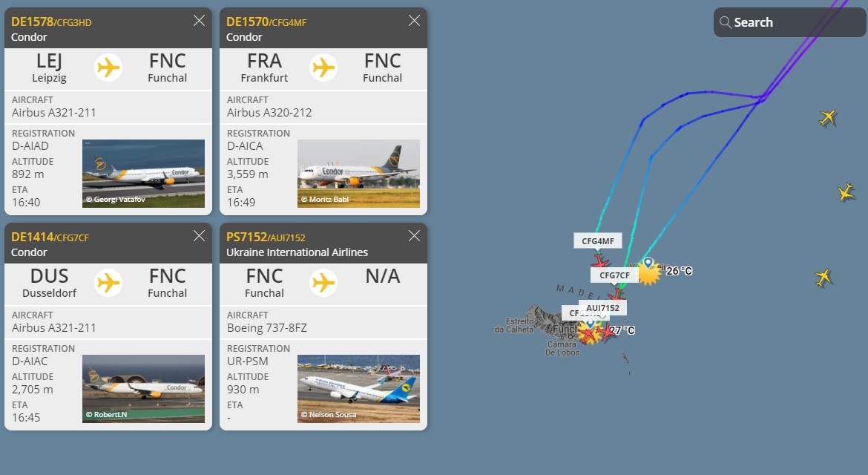Select the yellow plane nearest the Search box
Image resolution: width=868 pixels, height=475 pixels.
click(828, 117)
